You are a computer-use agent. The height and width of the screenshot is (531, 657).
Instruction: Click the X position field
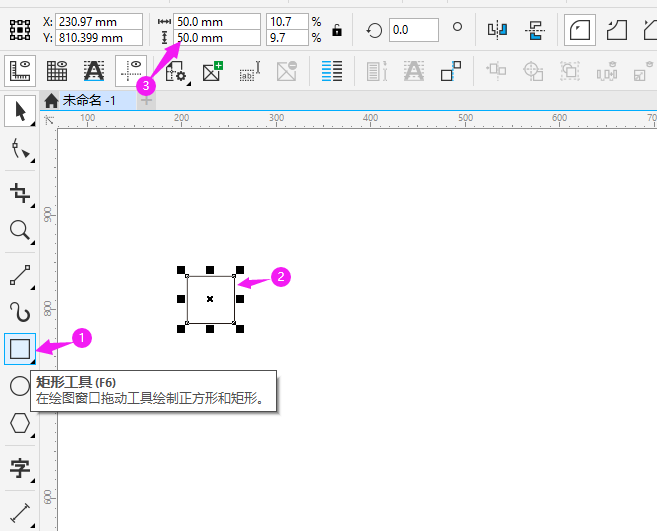[x=99, y=21]
